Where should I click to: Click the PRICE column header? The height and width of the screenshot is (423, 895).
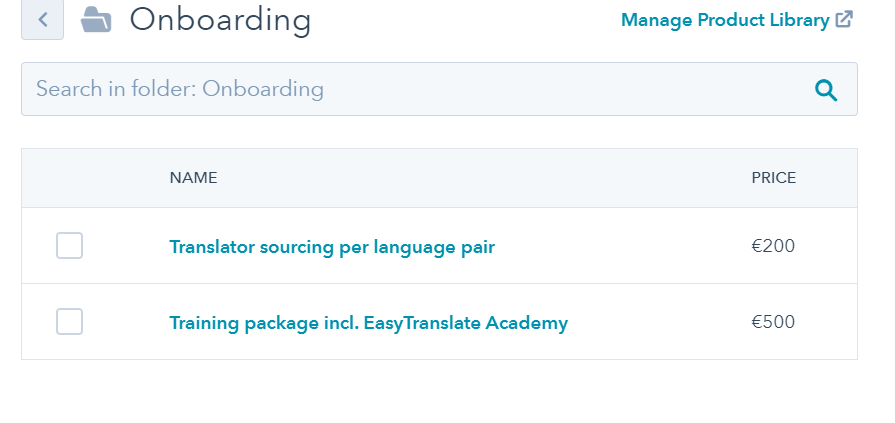pyautogui.click(x=773, y=178)
